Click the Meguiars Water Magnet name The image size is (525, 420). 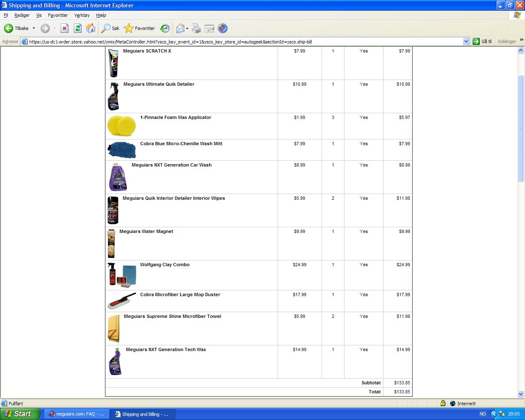click(x=146, y=231)
